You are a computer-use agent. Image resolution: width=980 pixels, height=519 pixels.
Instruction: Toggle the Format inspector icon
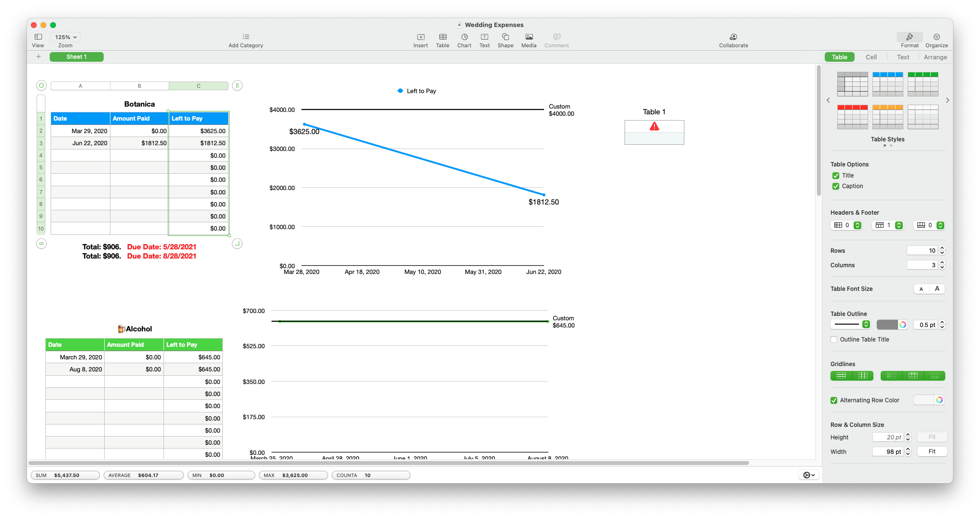coord(910,37)
